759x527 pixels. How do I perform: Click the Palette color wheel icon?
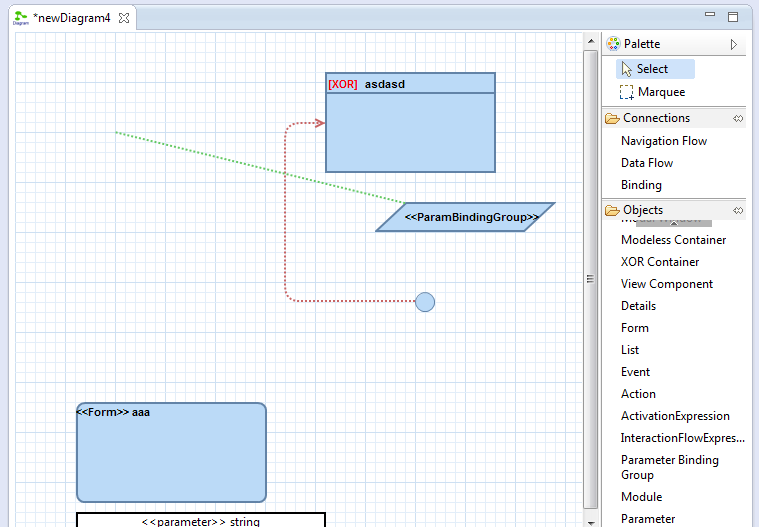(613, 44)
